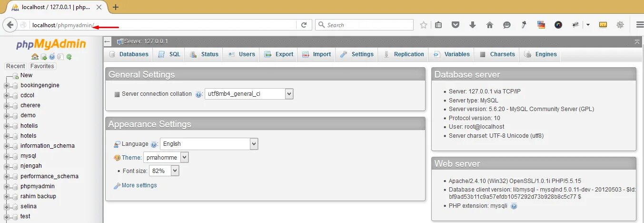Open the Firefox hamburger menu
The height and width of the screenshot is (223, 644).
pyautogui.click(x=640, y=25)
